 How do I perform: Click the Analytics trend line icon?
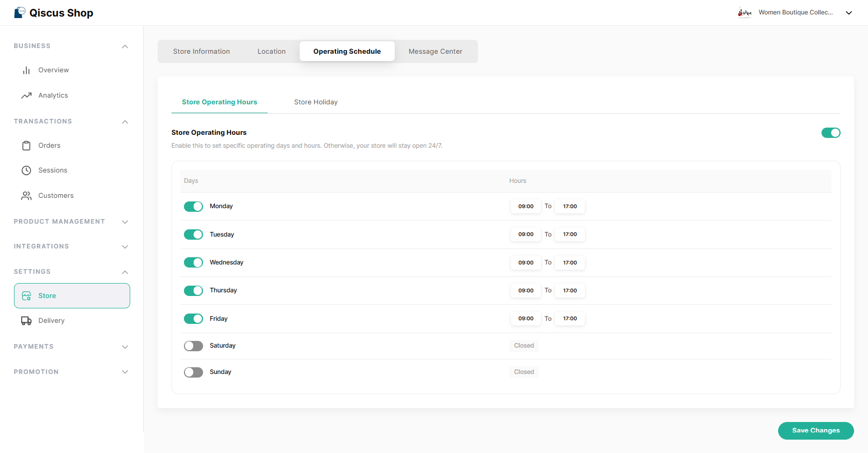click(x=26, y=96)
